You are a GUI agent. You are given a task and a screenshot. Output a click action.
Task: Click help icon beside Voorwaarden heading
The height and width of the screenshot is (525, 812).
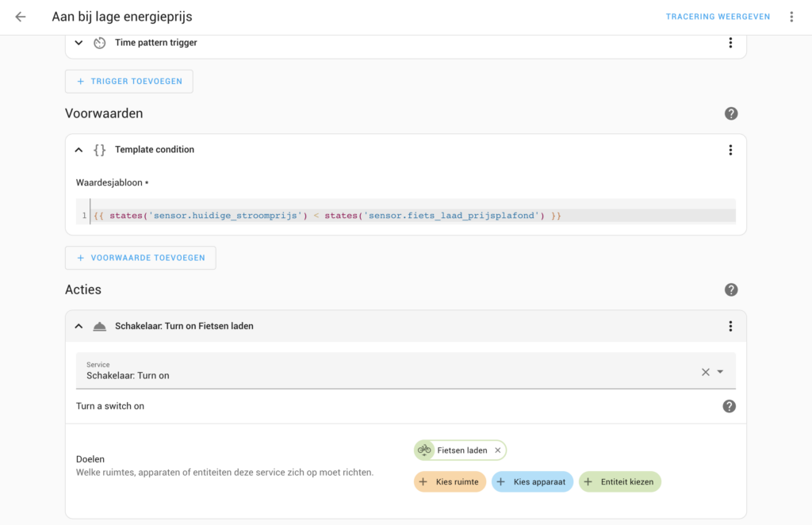[x=731, y=113]
